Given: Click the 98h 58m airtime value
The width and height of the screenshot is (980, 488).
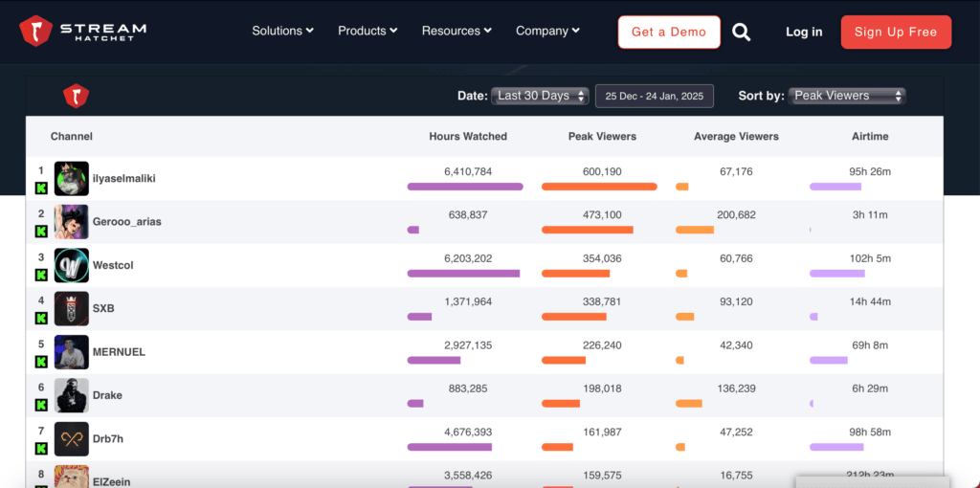Looking at the screenshot, I should click(870, 432).
